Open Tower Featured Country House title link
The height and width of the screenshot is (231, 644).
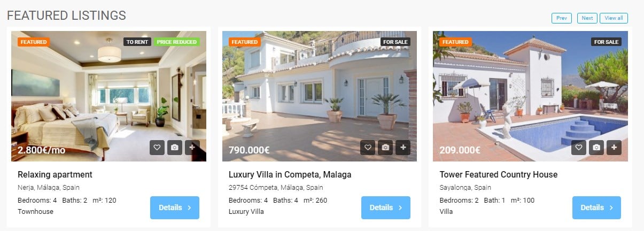(498, 174)
